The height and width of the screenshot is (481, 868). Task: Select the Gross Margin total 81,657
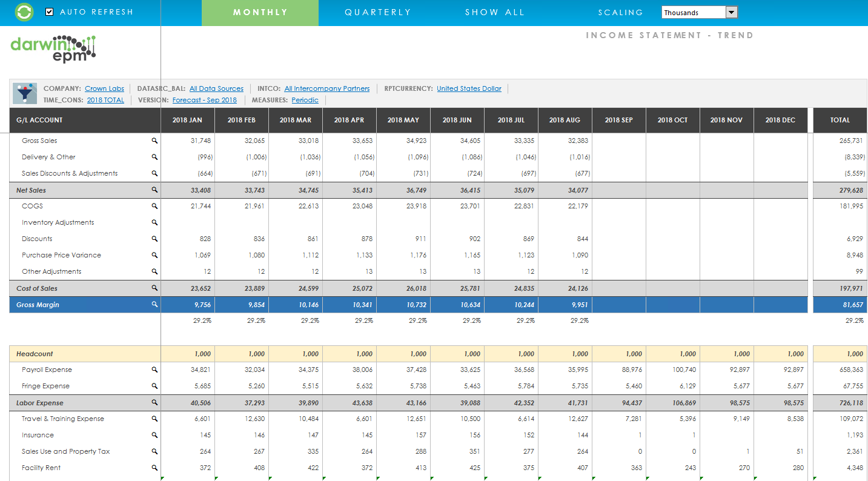[x=853, y=305]
